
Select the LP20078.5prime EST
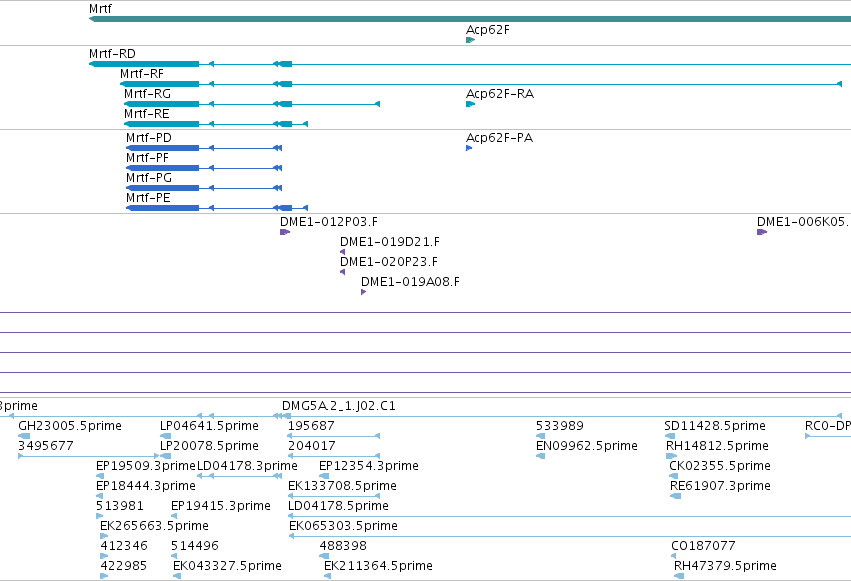pyautogui.click(x=166, y=456)
